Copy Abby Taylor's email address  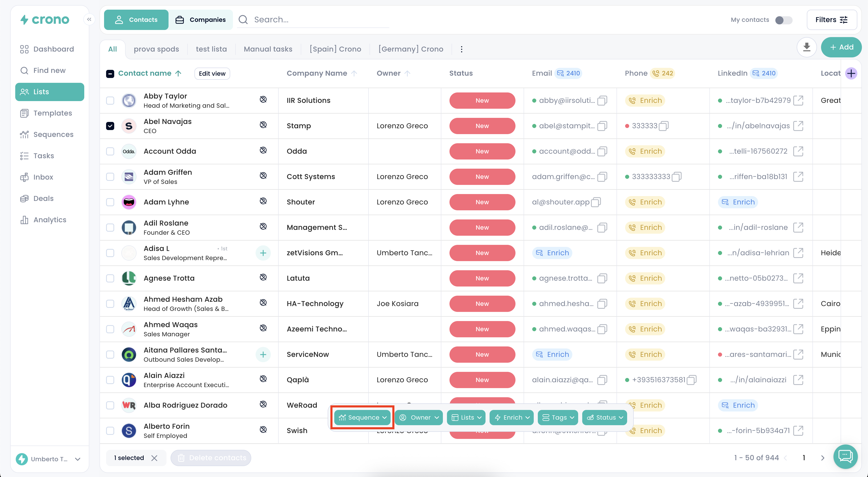click(x=602, y=101)
